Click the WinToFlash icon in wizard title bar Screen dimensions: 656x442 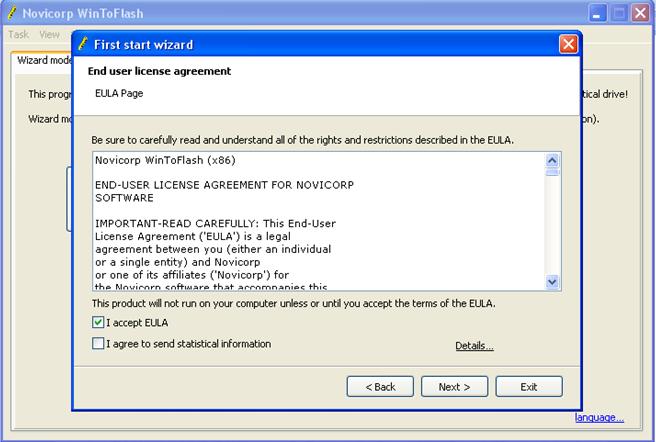click(x=83, y=44)
